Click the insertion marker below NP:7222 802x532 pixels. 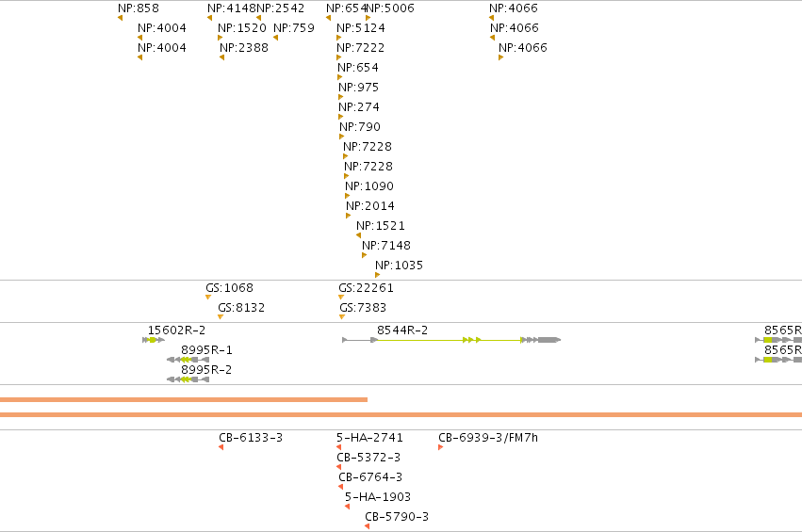point(338,57)
